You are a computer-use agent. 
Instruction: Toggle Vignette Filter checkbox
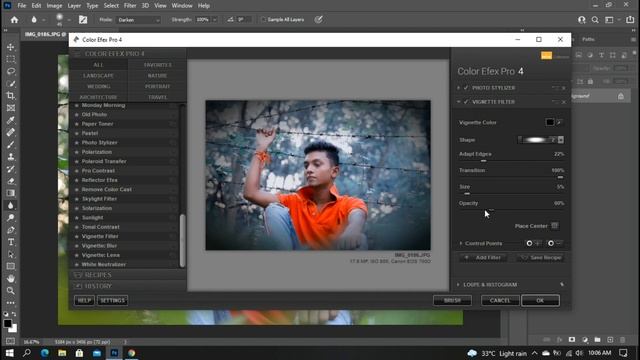(466, 102)
